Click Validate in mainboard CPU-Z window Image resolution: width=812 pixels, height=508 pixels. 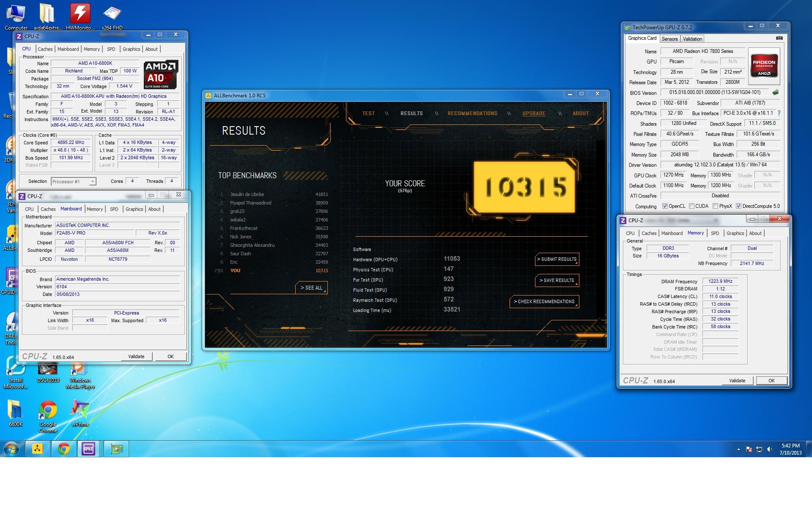coord(136,356)
